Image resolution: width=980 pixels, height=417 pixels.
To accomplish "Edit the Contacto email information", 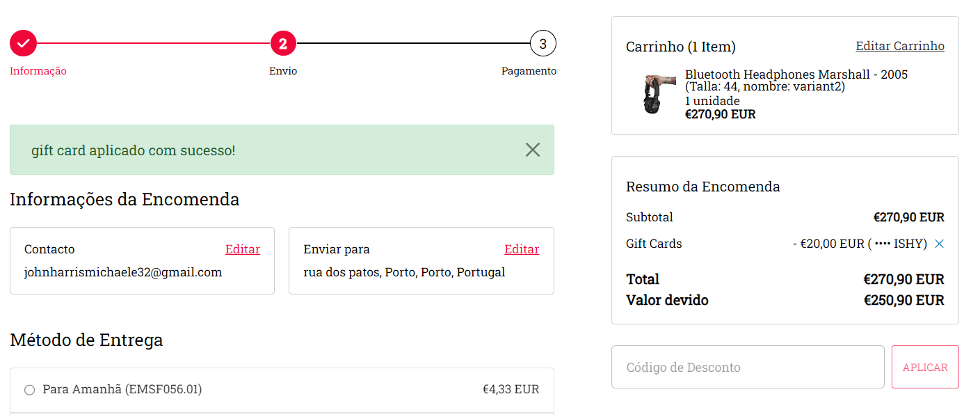I will 242,249.
